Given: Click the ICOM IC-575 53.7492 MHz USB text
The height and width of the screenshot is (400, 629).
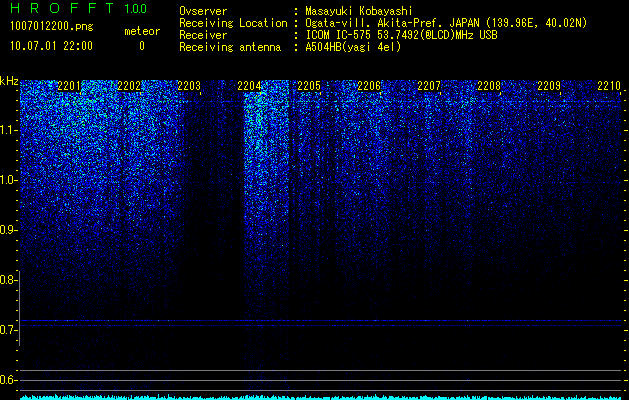Looking at the screenshot, I should pos(401,35).
